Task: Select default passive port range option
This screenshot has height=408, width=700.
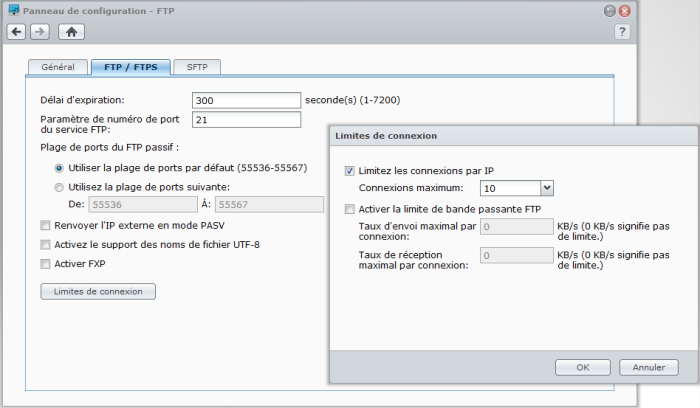Action: pyautogui.click(x=60, y=168)
